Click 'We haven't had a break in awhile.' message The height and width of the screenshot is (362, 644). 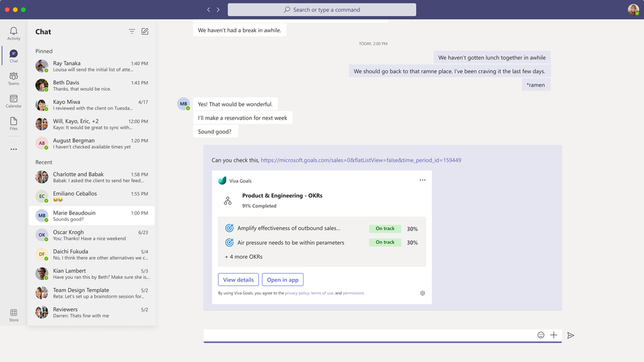point(239,30)
